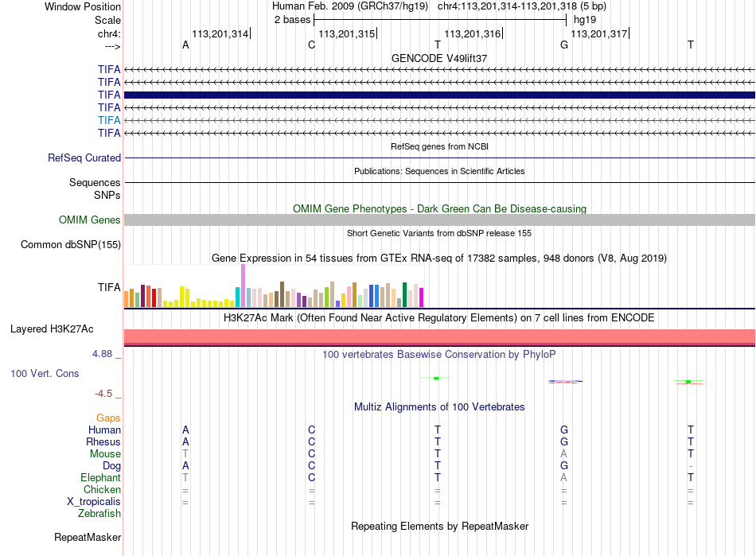The height and width of the screenshot is (556, 756).
Task: Click the Sequences track label
Action: click(95, 182)
